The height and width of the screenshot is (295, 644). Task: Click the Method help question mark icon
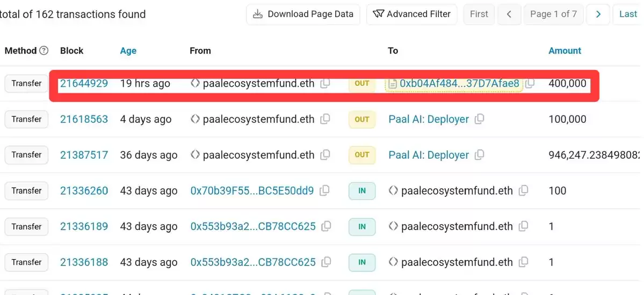pos(44,50)
